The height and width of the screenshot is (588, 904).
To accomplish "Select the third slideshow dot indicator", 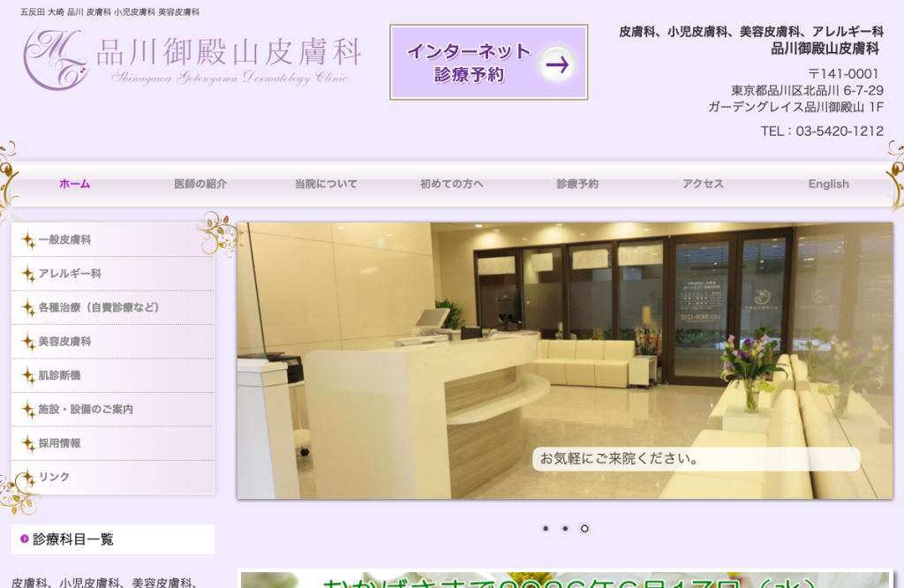I will tap(584, 529).
